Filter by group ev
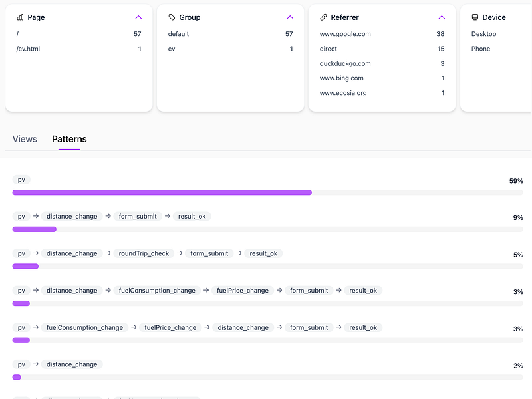Screen dimensions: 532x399 point(230,49)
